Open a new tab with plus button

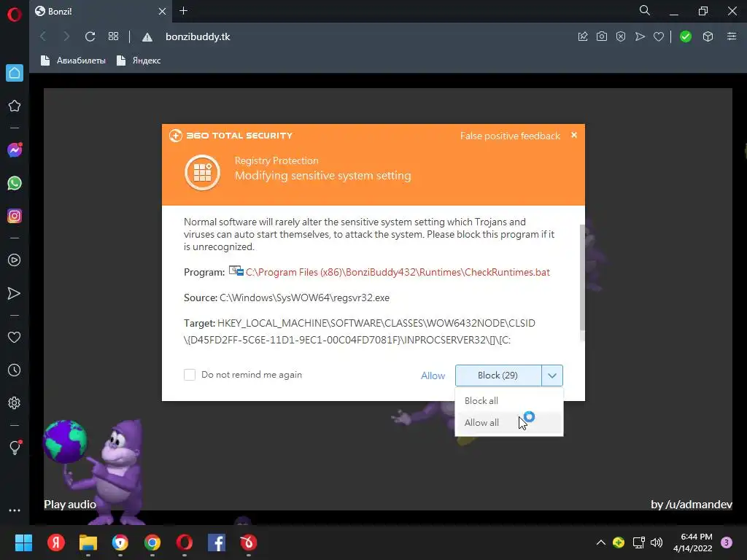click(183, 10)
